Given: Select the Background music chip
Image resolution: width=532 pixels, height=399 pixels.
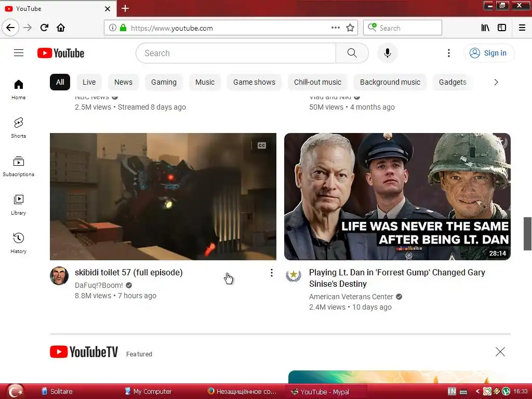Looking at the screenshot, I should tap(390, 82).
